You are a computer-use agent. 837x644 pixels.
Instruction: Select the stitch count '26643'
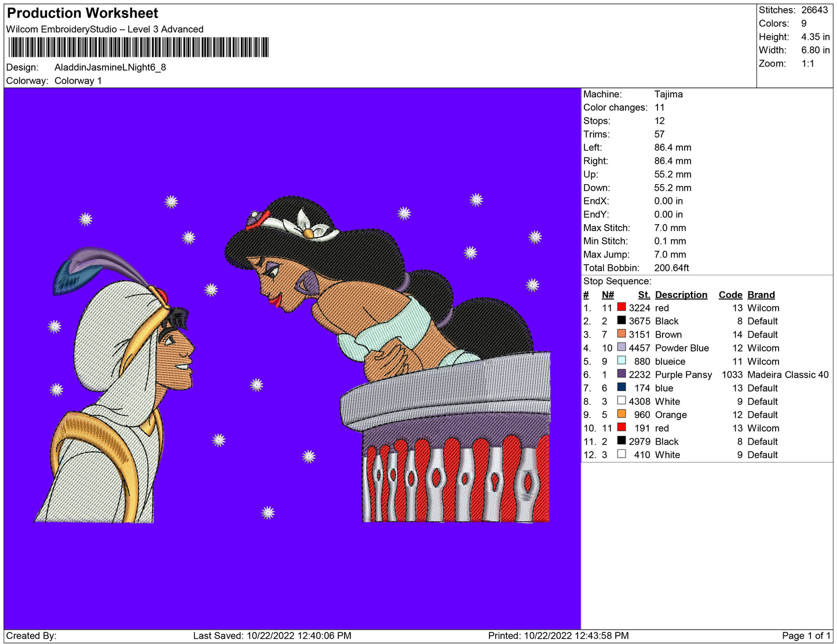814,10
